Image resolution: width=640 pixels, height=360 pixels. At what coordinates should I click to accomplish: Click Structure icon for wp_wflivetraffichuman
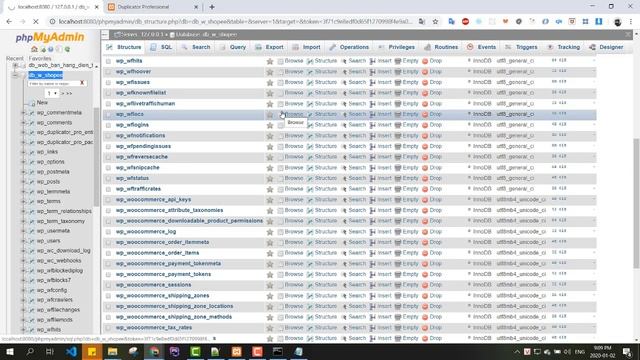[310, 104]
